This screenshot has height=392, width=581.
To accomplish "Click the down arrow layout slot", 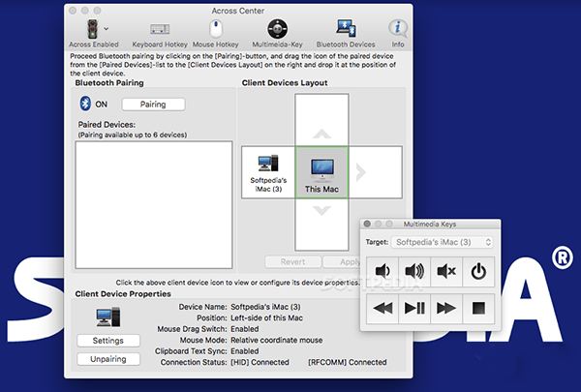I will pyautogui.click(x=321, y=225).
